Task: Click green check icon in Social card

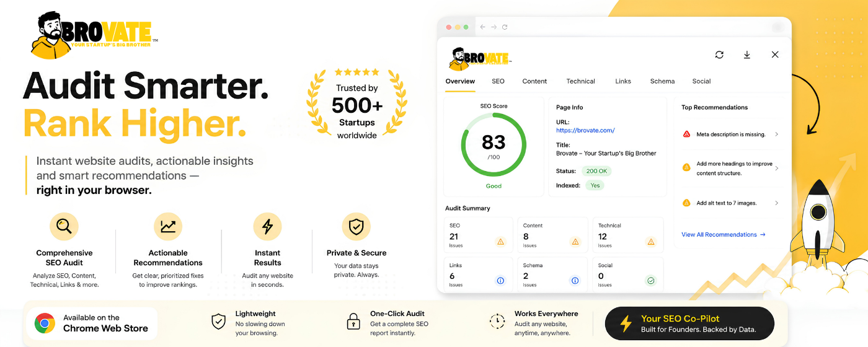Action: (650, 281)
